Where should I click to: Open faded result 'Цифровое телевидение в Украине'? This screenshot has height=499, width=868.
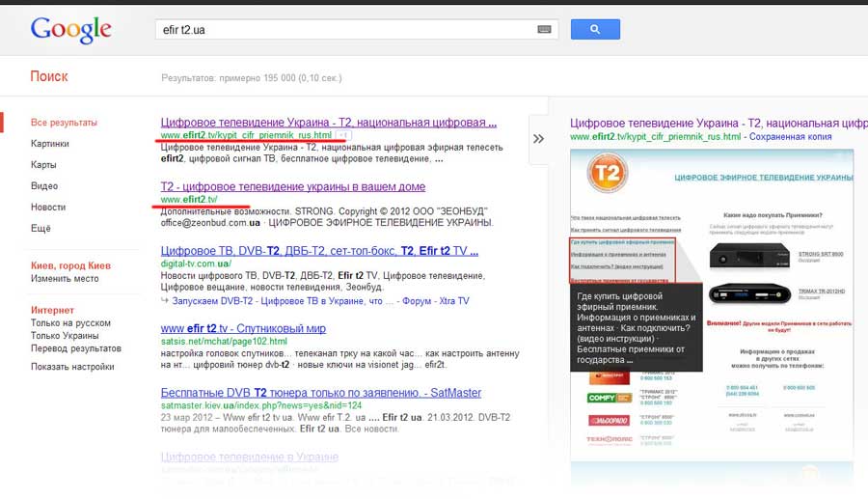pos(250,457)
